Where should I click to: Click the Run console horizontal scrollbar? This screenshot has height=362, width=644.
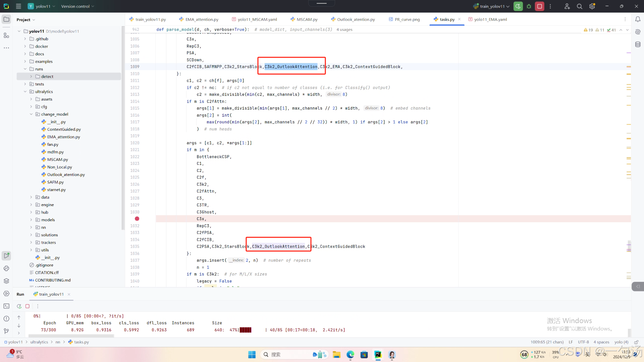(x=71, y=336)
